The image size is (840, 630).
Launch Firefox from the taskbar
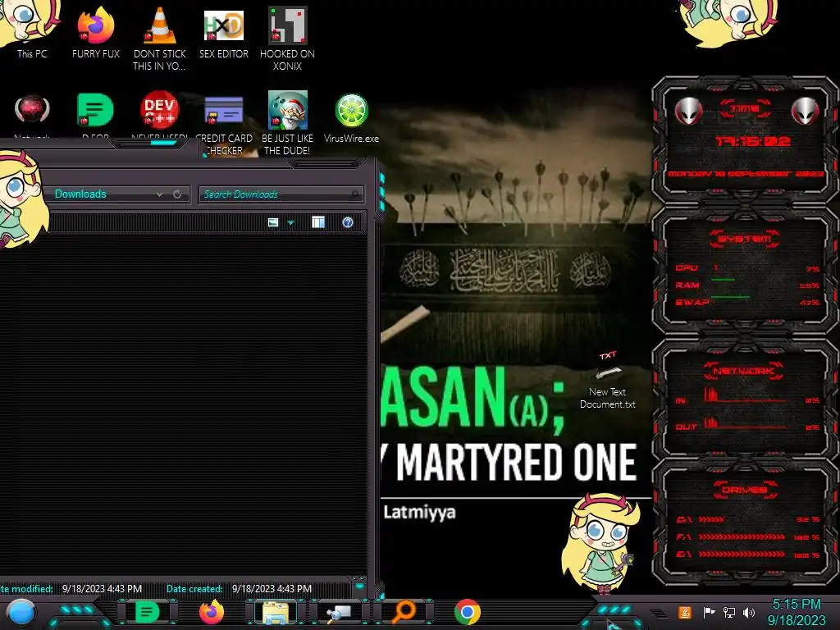pyautogui.click(x=211, y=612)
